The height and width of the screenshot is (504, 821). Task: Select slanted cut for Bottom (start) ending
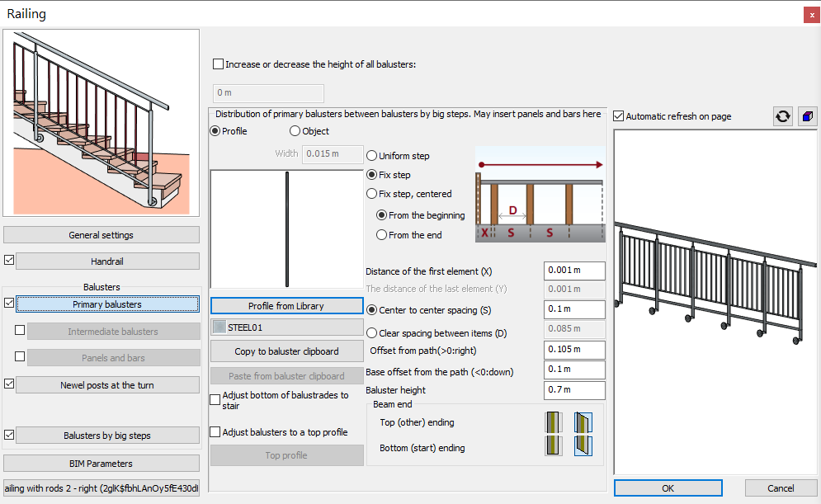583,446
